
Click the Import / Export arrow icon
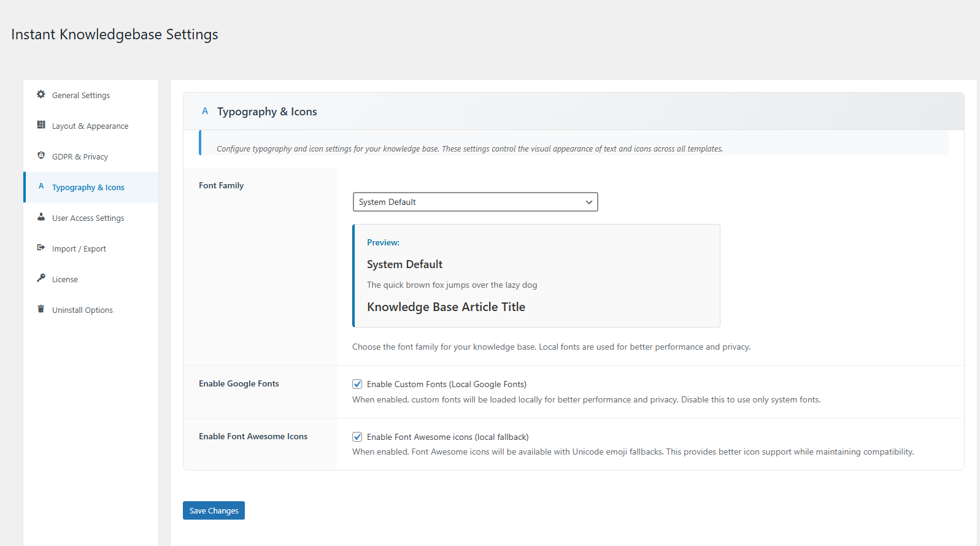click(x=41, y=247)
